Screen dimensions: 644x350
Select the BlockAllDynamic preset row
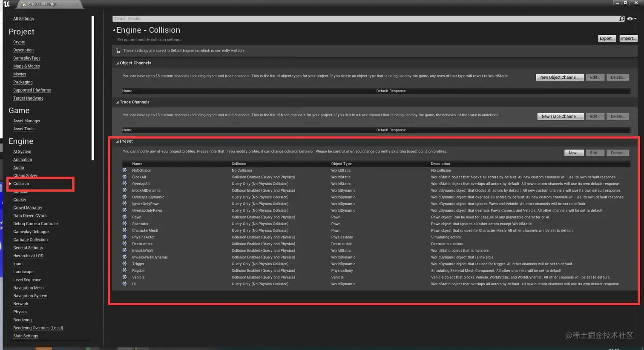[376, 190]
